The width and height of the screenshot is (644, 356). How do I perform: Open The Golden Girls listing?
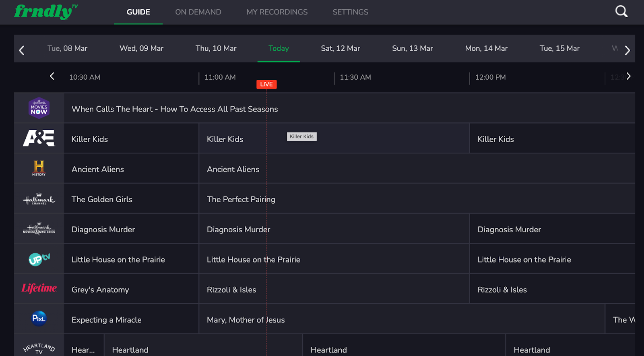point(131,199)
